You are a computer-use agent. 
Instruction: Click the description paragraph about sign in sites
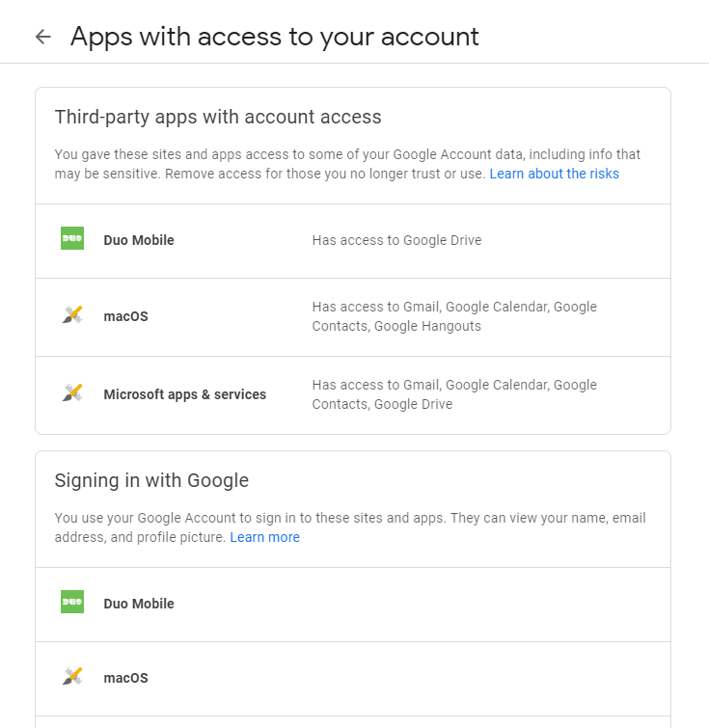350,527
